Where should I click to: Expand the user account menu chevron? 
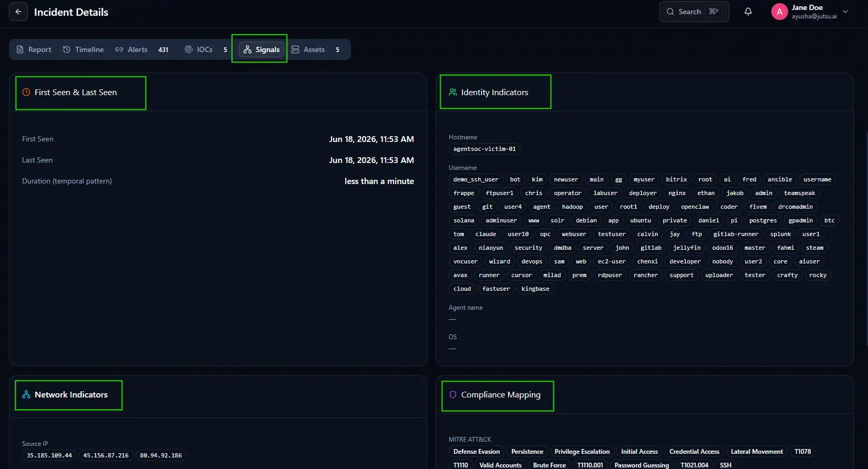pos(845,12)
